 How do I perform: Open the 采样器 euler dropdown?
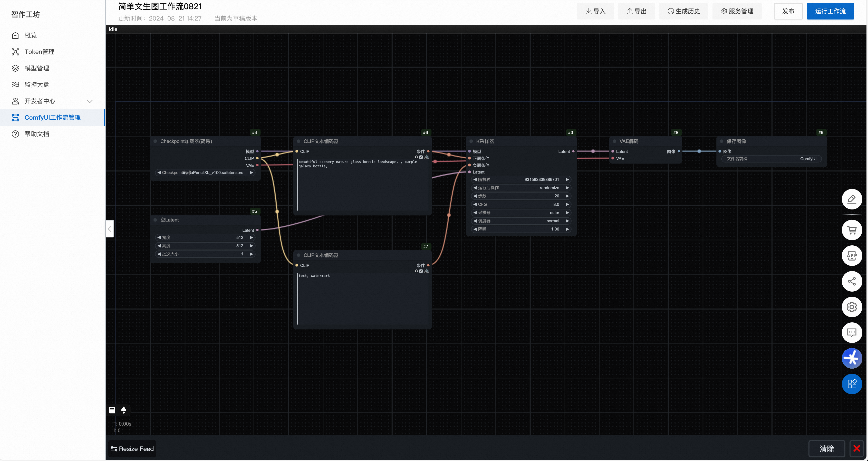pos(521,213)
